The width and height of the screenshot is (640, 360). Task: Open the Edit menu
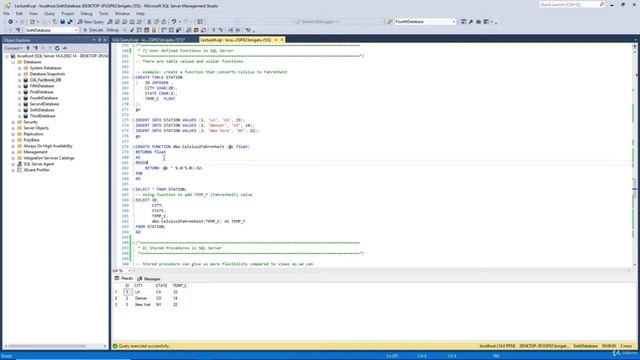point(19,14)
